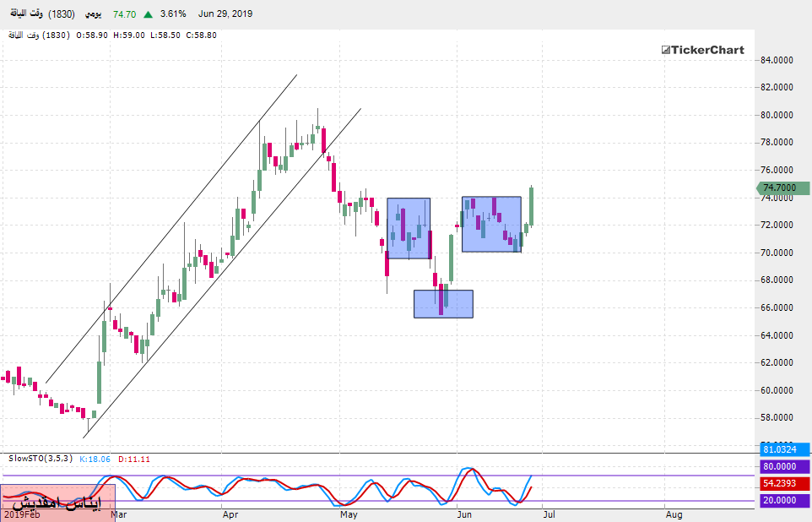Click the 3.61% change percentage

click(x=173, y=14)
